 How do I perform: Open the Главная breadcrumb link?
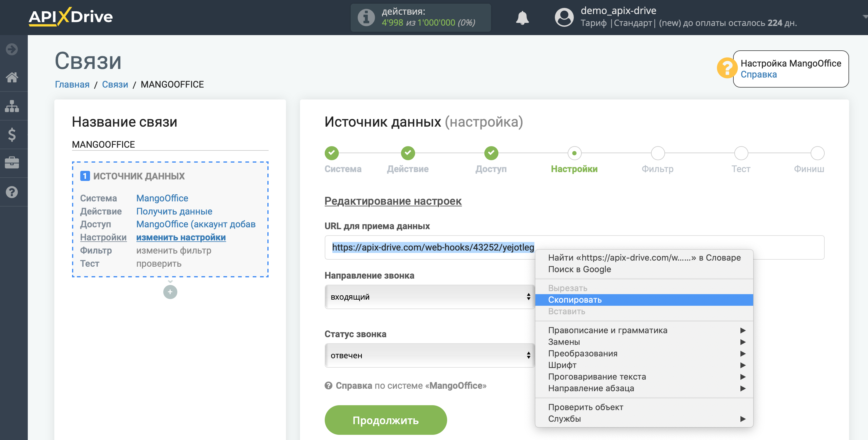(x=72, y=84)
